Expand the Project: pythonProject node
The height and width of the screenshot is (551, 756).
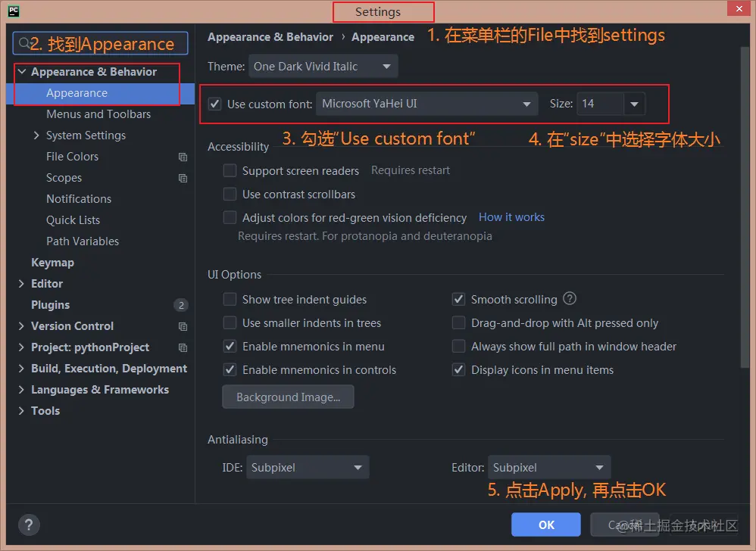click(21, 347)
